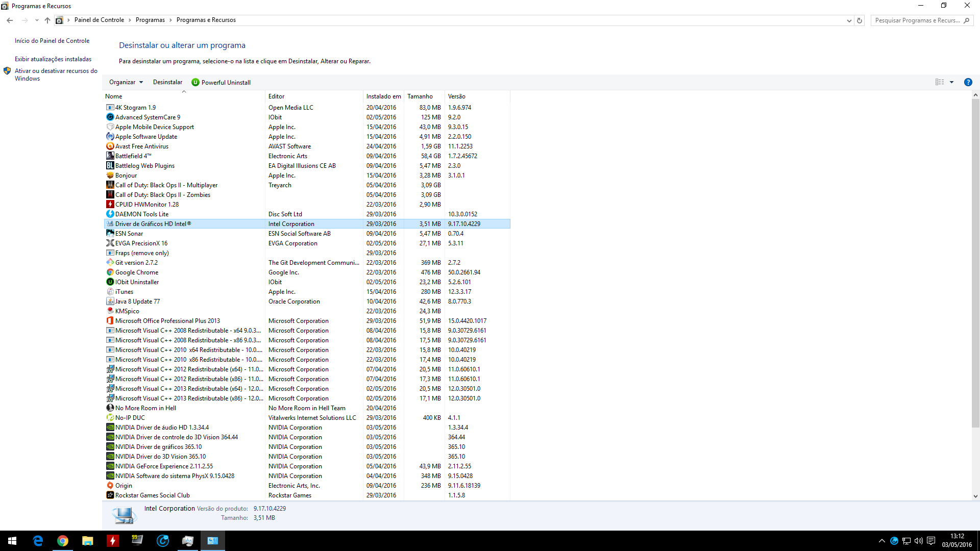Click the scrollbar down arrow
The width and height of the screenshot is (980, 551).
click(x=975, y=496)
